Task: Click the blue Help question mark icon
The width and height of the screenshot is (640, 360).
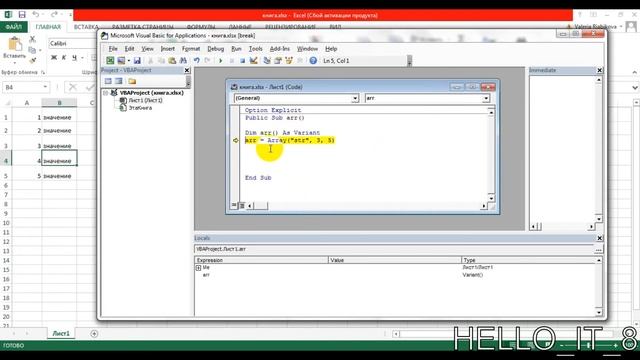Action: [x=313, y=60]
